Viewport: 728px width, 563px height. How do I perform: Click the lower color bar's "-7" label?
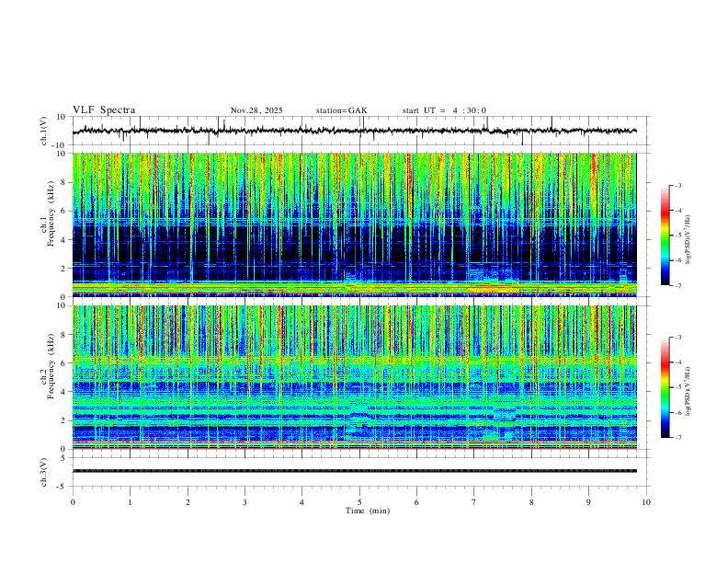pyautogui.click(x=677, y=438)
